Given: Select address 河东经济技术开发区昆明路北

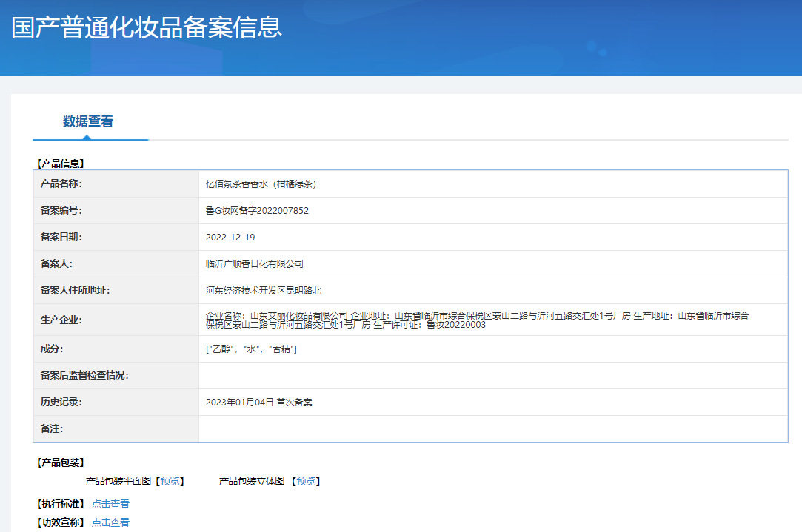Looking at the screenshot, I should click(264, 290).
